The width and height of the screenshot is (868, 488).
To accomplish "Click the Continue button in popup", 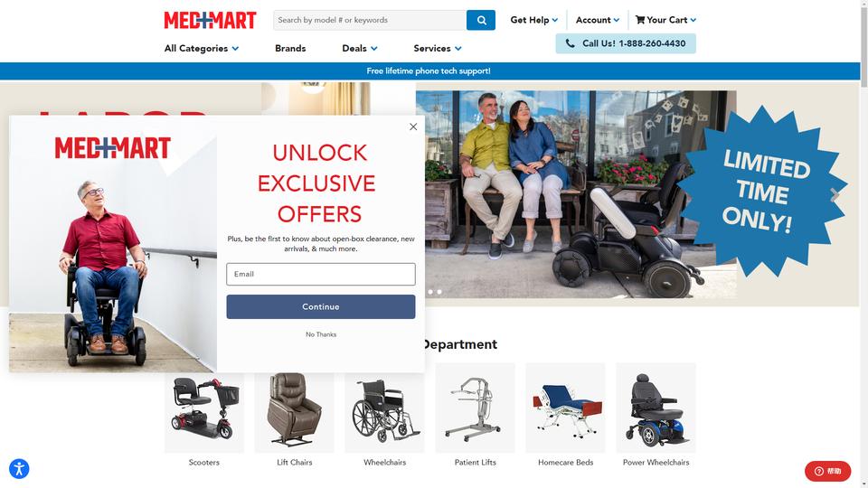I will click(320, 306).
